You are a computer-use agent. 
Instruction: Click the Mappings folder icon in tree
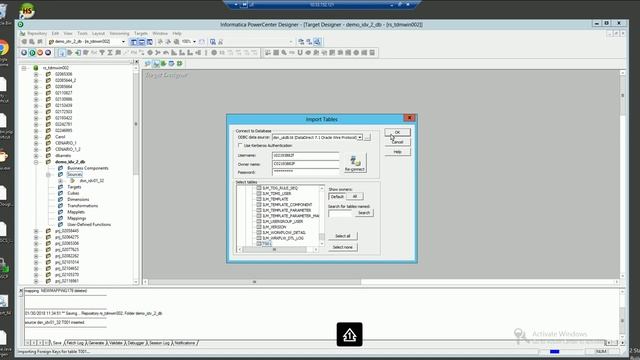pos(61,218)
